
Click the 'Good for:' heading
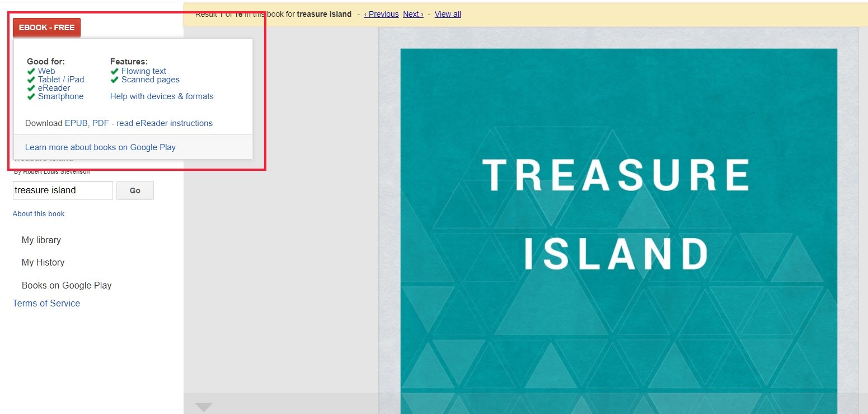coord(46,62)
